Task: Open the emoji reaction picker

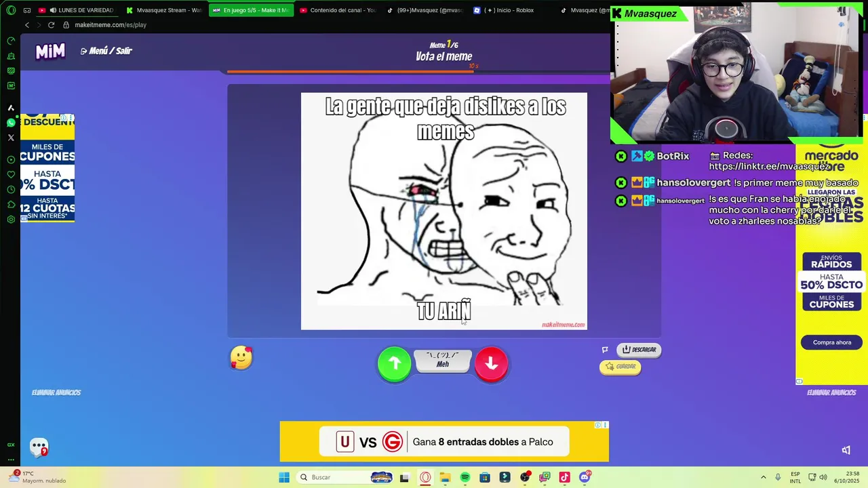Action: pyautogui.click(x=241, y=358)
